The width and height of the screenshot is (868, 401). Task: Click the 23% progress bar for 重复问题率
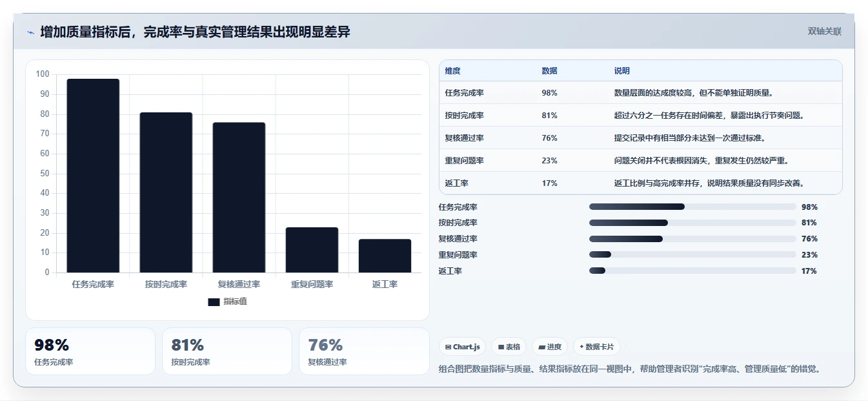point(692,254)
